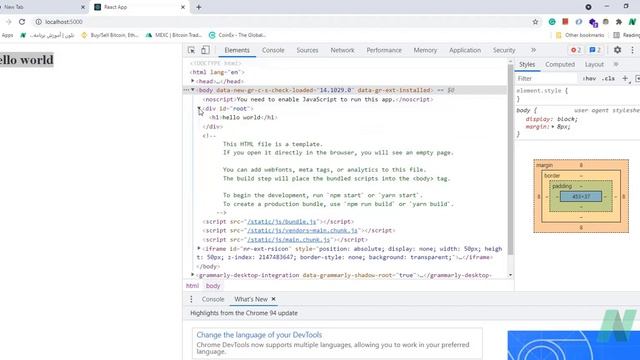Click the red extension icon in toolbar
Viewport: 640px width, 360px height.
tap(565, 21)
